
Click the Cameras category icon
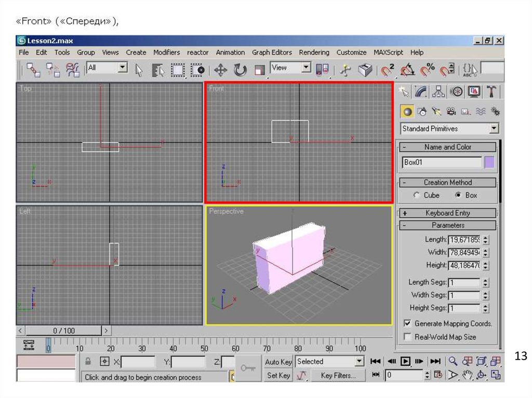click(451, 111)
